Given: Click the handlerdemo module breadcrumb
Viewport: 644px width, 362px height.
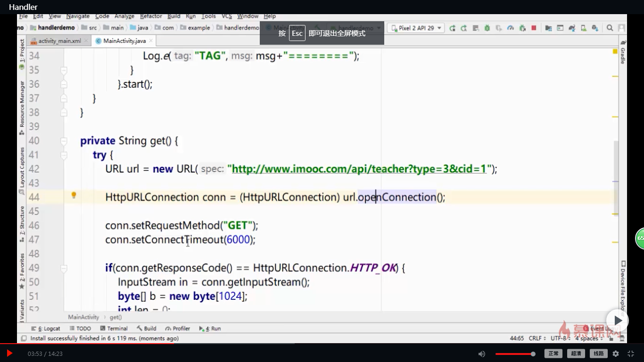Looking at the screenshot, I should click(x=52, y=28).
